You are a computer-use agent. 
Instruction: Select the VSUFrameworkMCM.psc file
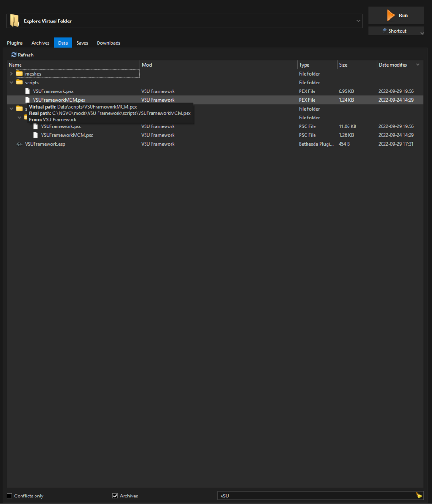tap(215, 135)
